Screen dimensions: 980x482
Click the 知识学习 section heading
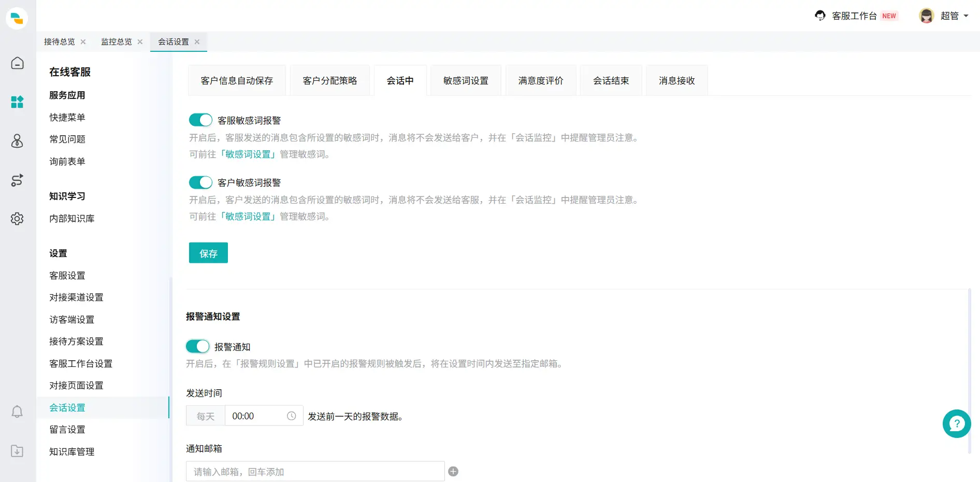pyautogui.click(x=67, y=196)
